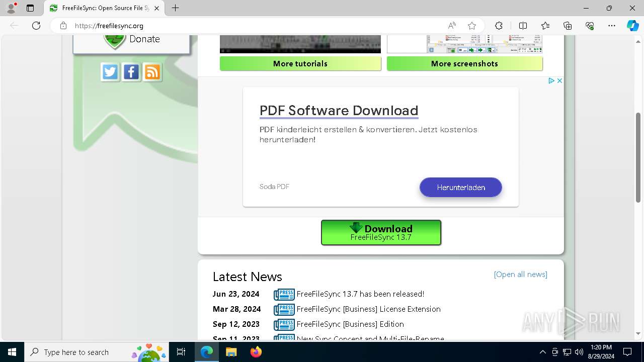Add page to favorites star icon
The width and height of the screenshot is (644, 362).
[x=471, y=26]
